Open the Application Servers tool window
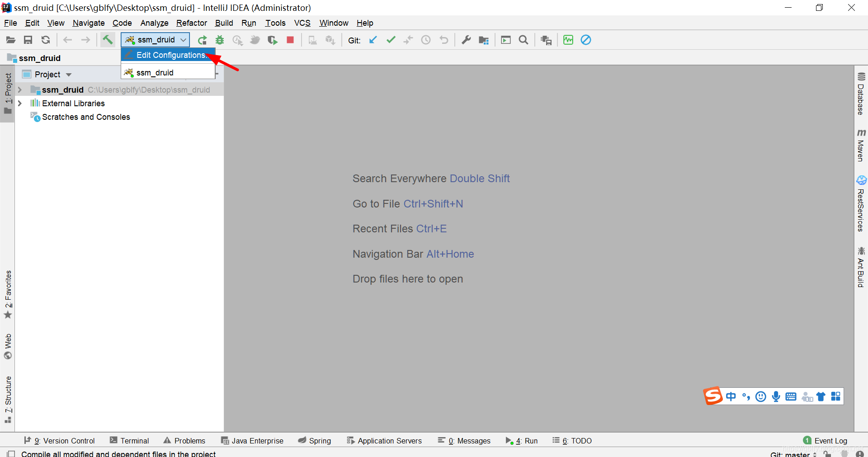The height and width of the screenshot is (457, 868). (384, 441)
